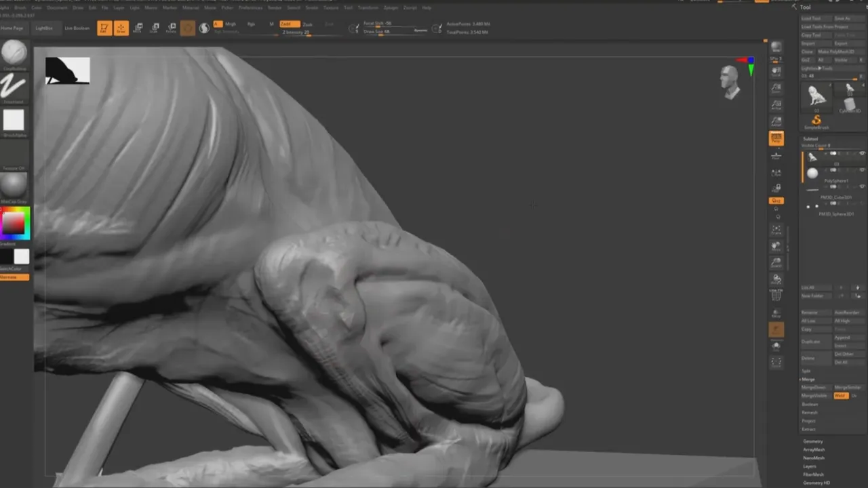Click the Rotate view icon
The width and height of the screenshot is (868, 488).
coord(776,279)
